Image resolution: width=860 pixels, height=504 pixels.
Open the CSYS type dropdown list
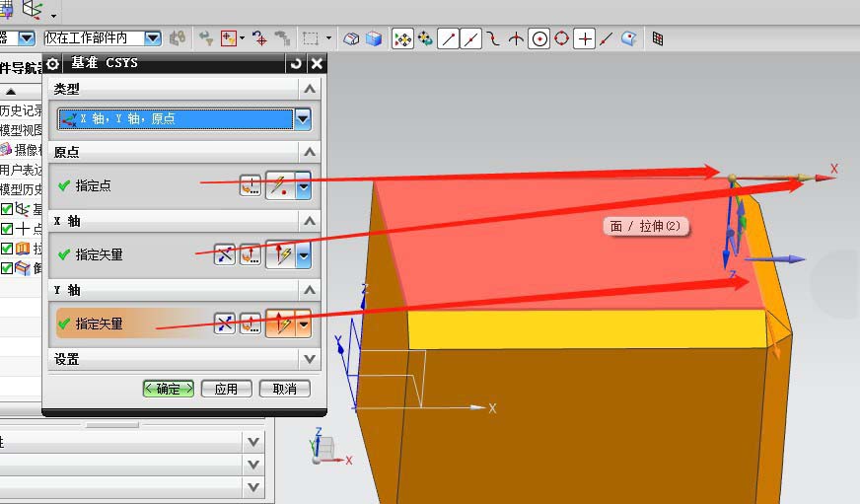[x=303, y=119]
